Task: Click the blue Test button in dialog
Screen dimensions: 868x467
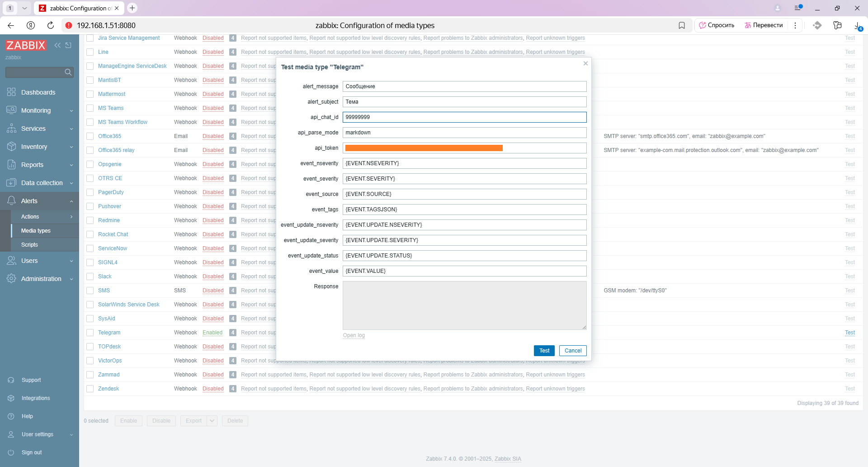Action: [x=544, y=351]
